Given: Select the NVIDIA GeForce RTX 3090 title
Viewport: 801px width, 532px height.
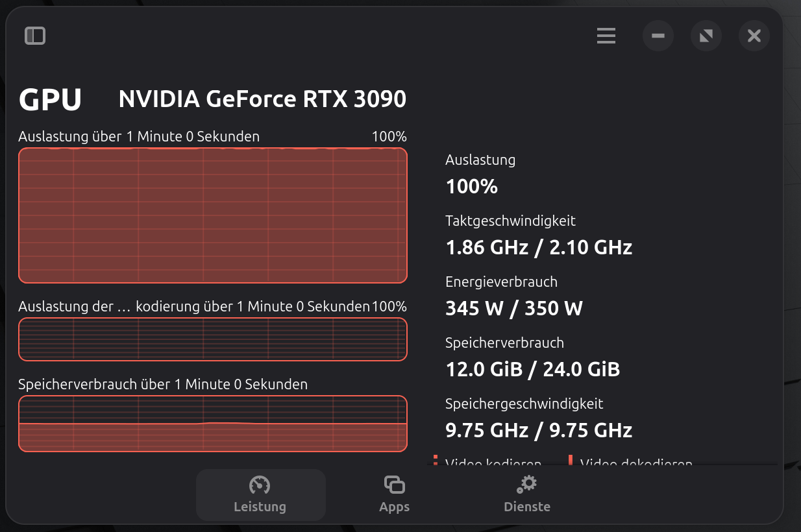Looking at the screenshot, I should (262, 99).
